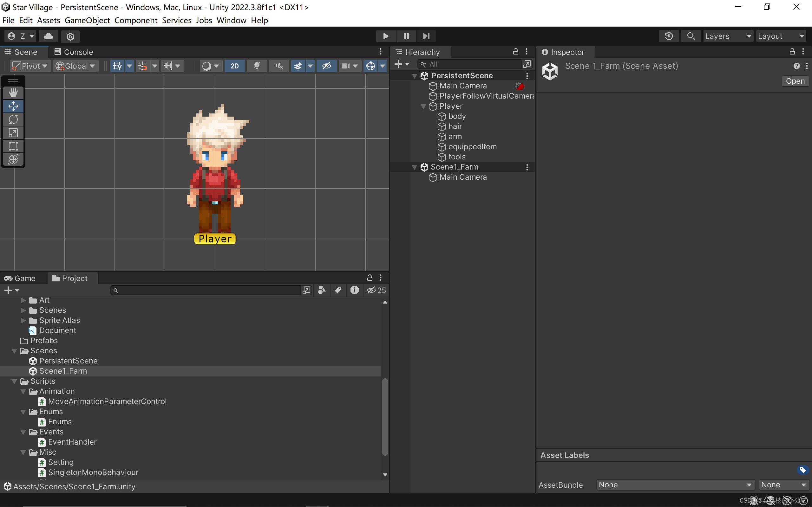Click the Unity cloud services icon
The width and height of the screenshot is (812, 507).
coord(48,36)
